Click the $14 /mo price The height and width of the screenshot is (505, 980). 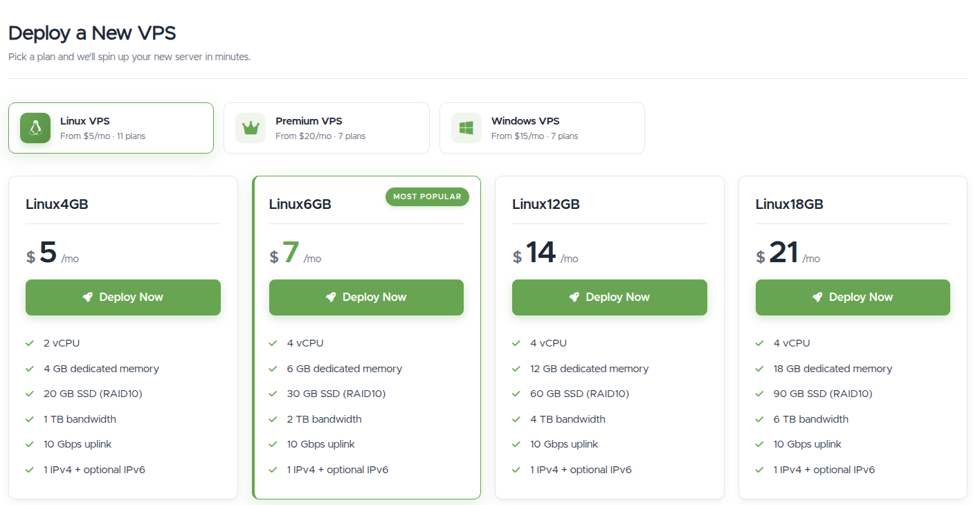(545, 253)
